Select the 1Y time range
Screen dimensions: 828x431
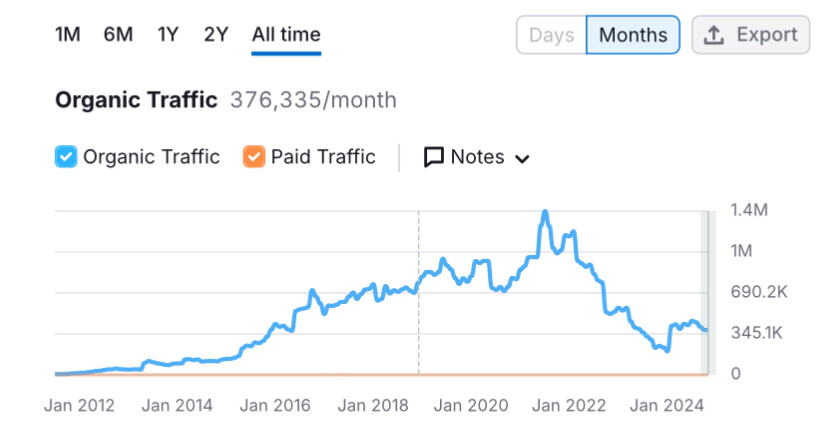tap(168, 35)
